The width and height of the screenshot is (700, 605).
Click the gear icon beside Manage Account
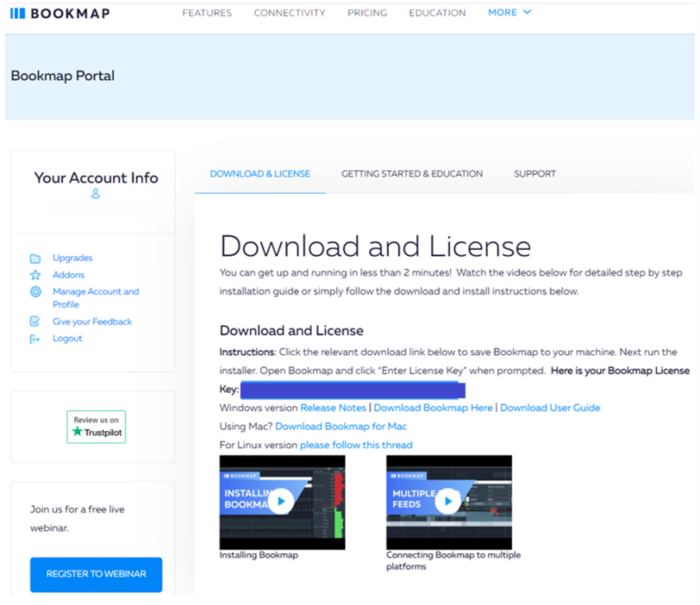[35, 291]
